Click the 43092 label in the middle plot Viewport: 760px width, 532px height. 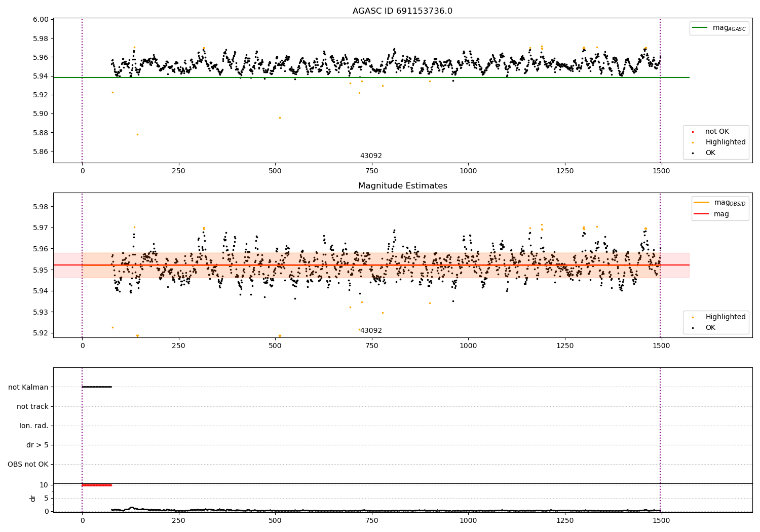click(371, 331)
